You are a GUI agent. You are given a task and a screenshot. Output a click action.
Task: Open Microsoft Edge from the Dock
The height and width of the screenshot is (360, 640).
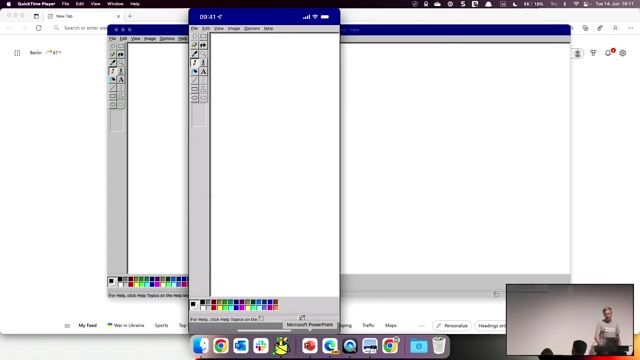(x=329, y=346)
